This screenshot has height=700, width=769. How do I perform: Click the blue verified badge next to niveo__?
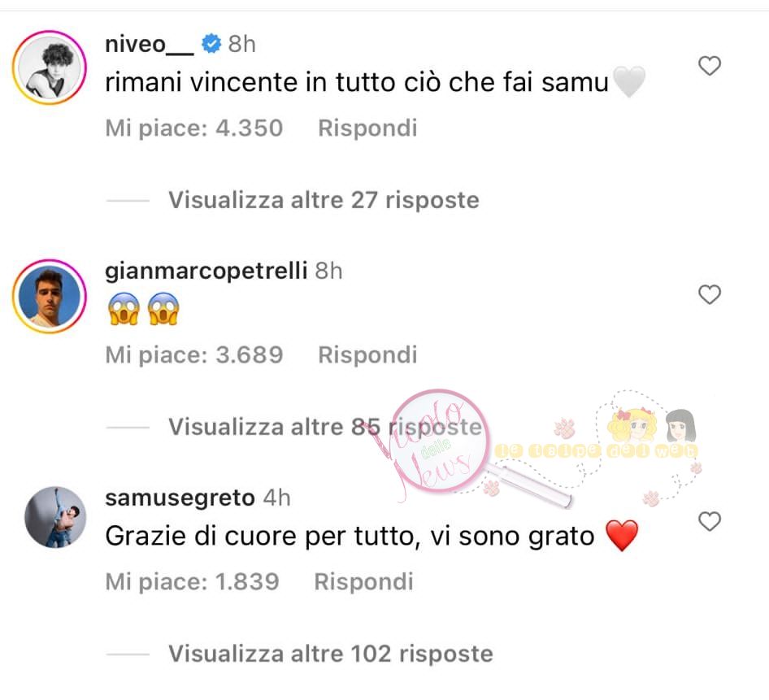(211, 44)
